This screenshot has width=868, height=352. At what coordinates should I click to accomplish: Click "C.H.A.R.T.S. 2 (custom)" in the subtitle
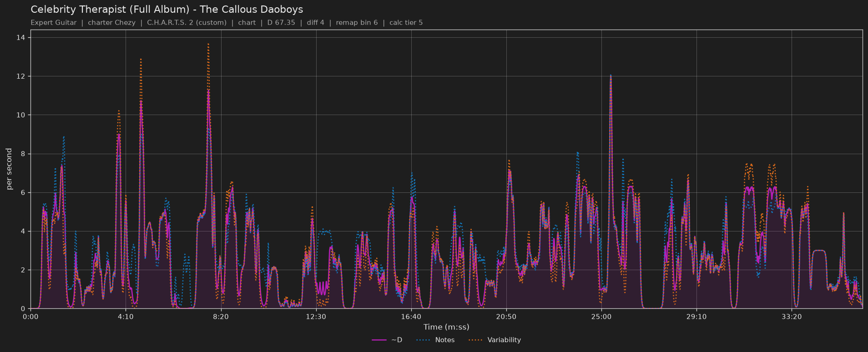187,23
